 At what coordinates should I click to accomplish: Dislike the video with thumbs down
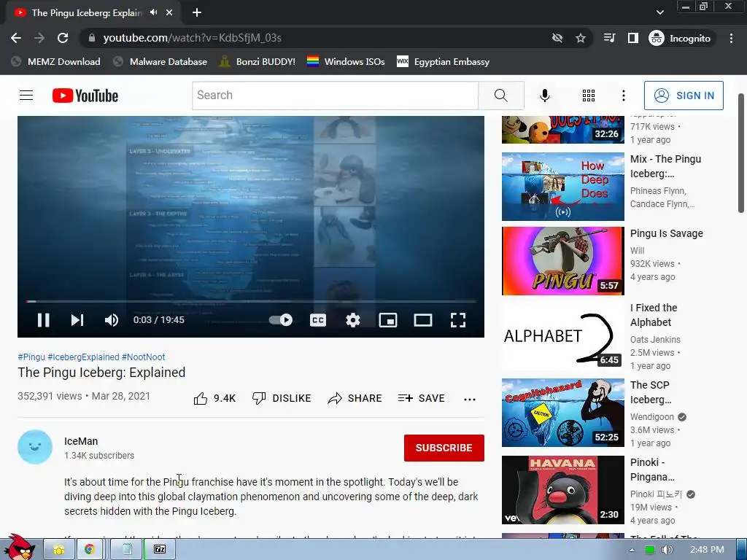[x=281, y=399]
